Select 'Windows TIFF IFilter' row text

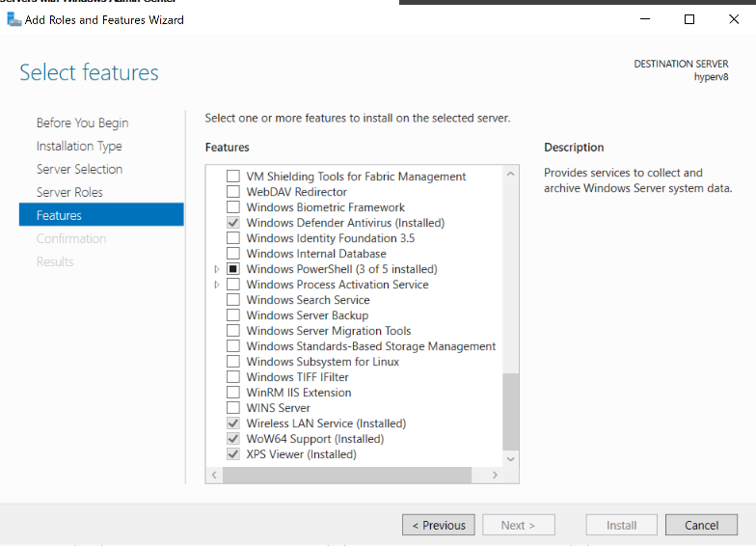point(297,377)
